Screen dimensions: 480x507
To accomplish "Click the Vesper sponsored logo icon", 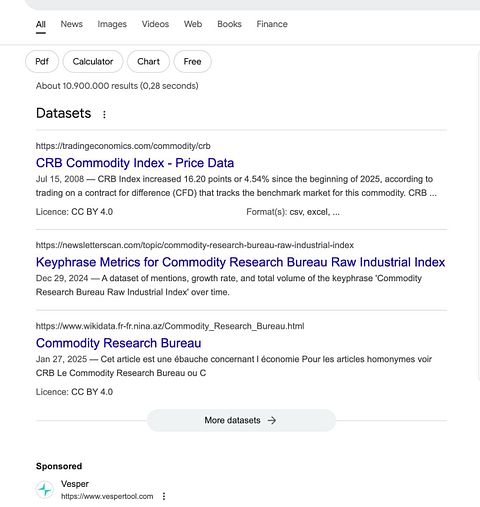I will coord(45,489).
